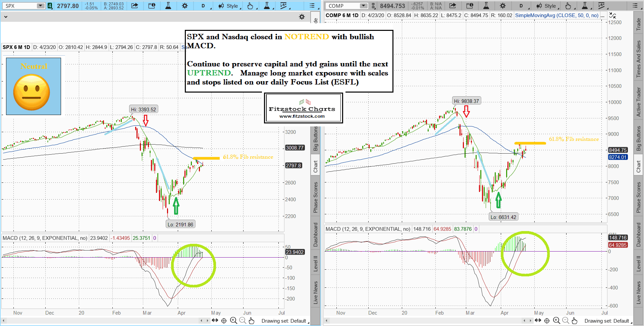Click the gear icon on gray SPX bar
The height and width of the screenshot is (326, 644).
pos(302,17)
